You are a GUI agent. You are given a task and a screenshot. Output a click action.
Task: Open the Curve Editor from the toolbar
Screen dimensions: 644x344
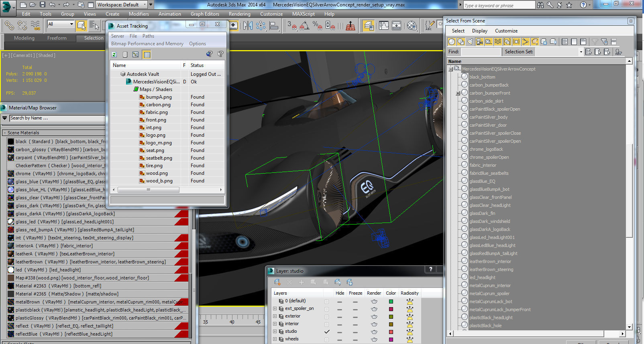(384, 26)
